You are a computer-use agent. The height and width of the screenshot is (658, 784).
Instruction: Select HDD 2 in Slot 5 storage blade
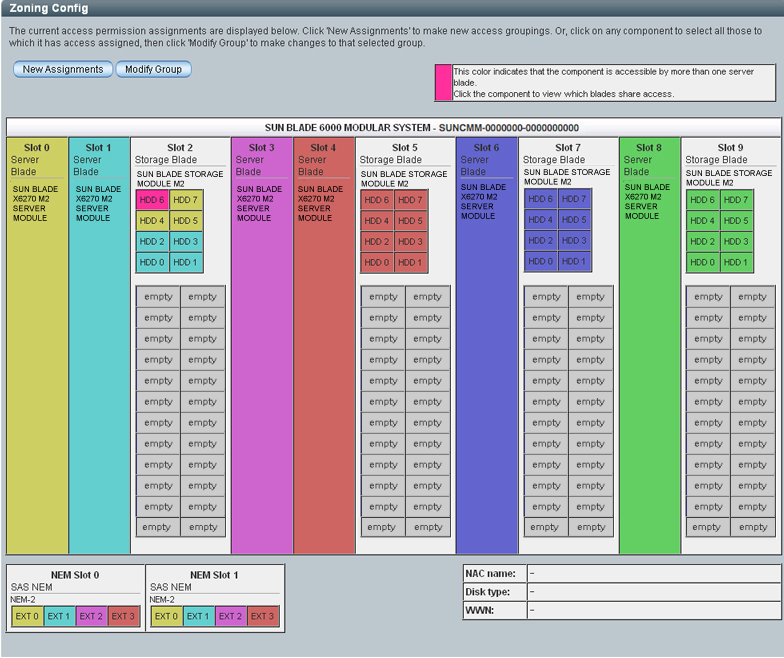pyautogui.click(x=377, y=242)
